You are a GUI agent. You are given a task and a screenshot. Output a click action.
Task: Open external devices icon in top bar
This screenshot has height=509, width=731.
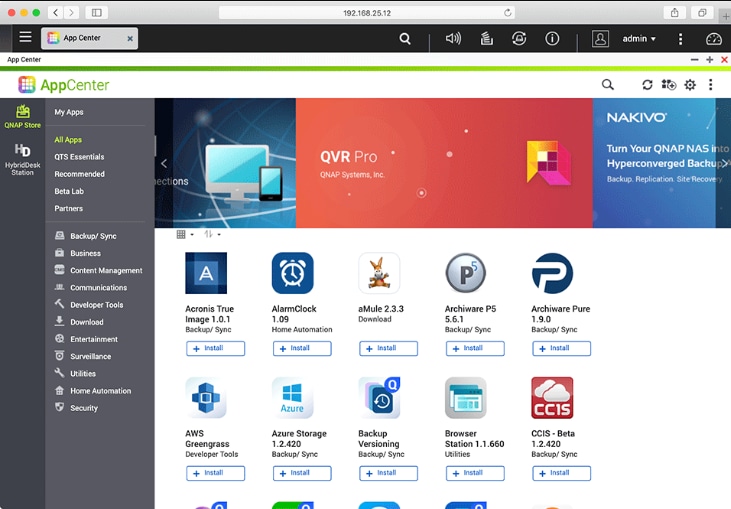click(519, 38)
